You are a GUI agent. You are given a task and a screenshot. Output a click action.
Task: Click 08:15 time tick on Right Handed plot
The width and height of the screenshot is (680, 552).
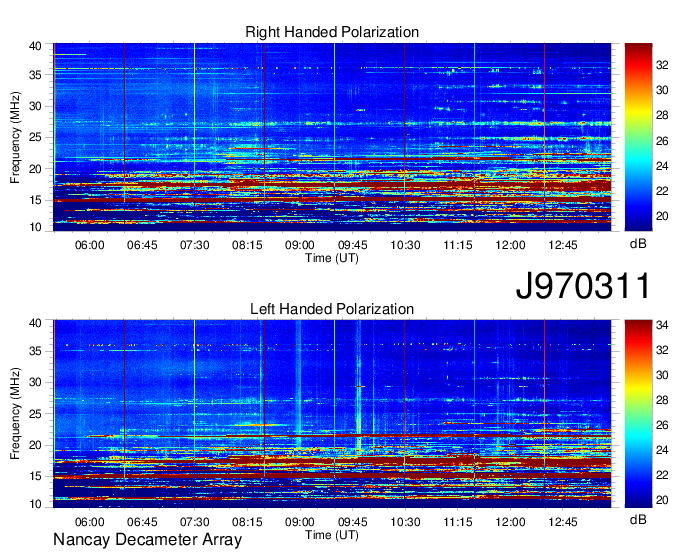tap(247, 245)
